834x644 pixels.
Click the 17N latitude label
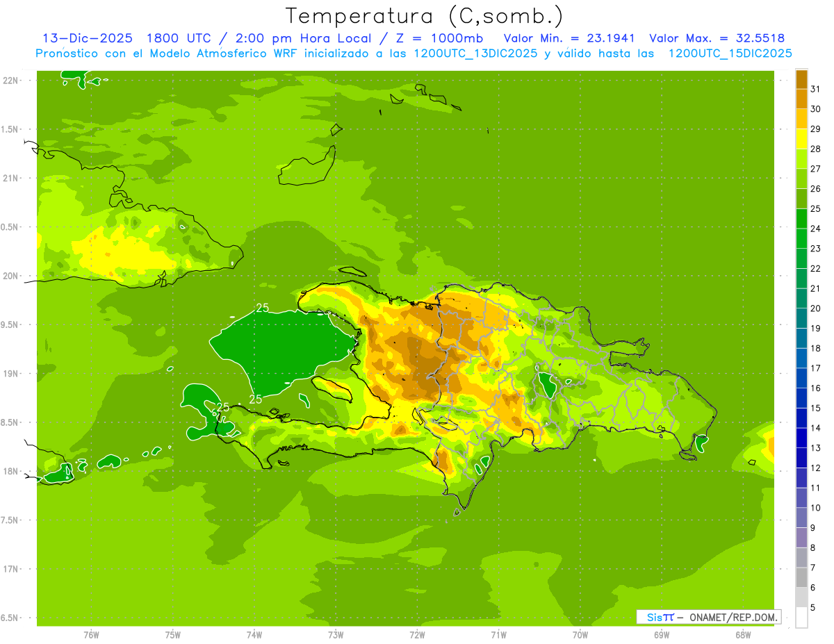[10, 569]
